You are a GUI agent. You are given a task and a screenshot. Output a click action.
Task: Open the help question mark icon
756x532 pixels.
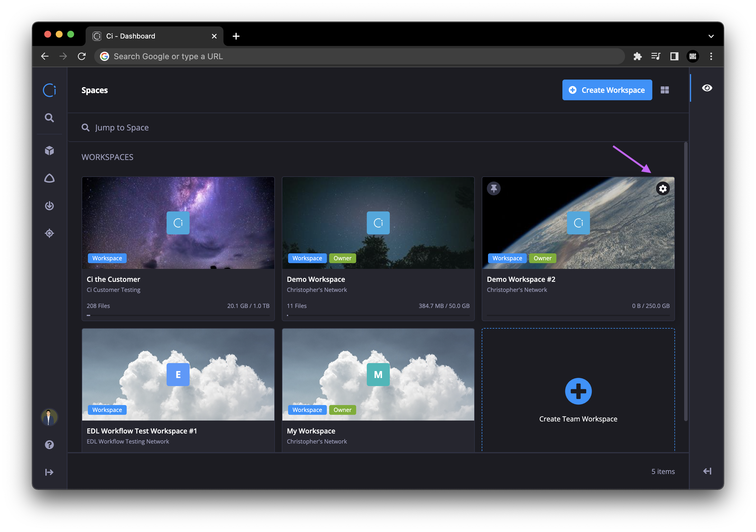(x=49, y=445)
